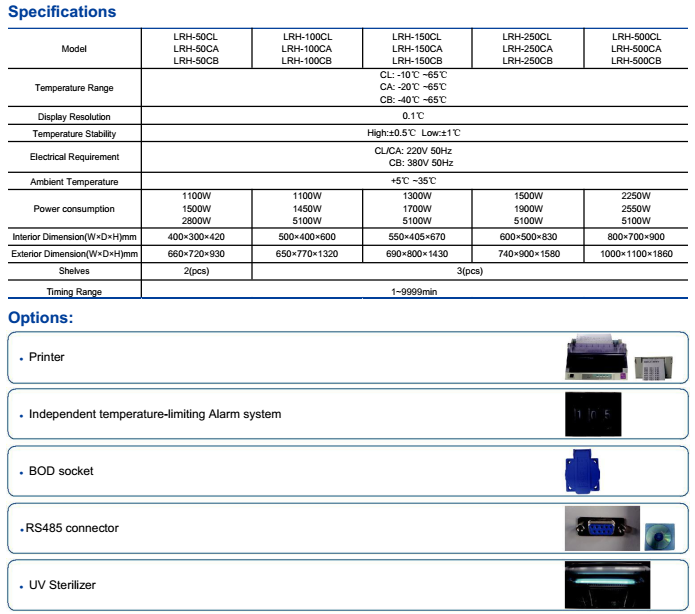Click the Model row label

click(74, 49)
